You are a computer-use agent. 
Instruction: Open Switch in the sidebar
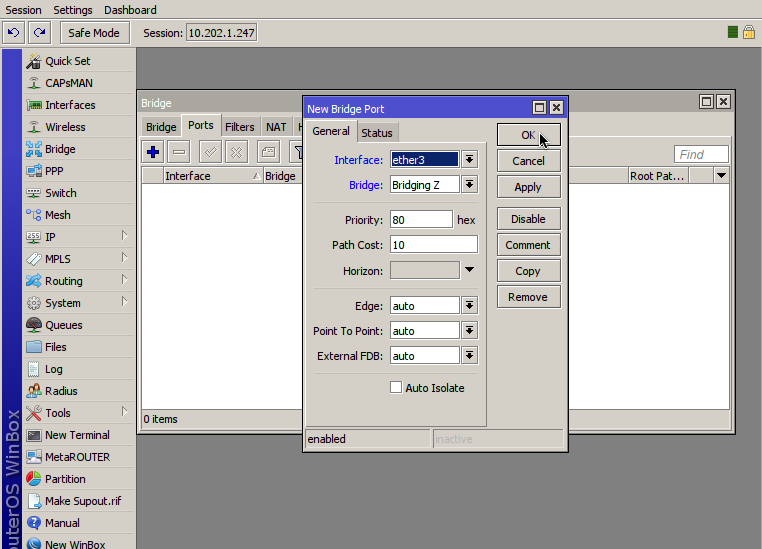click(x=80, y=193)
